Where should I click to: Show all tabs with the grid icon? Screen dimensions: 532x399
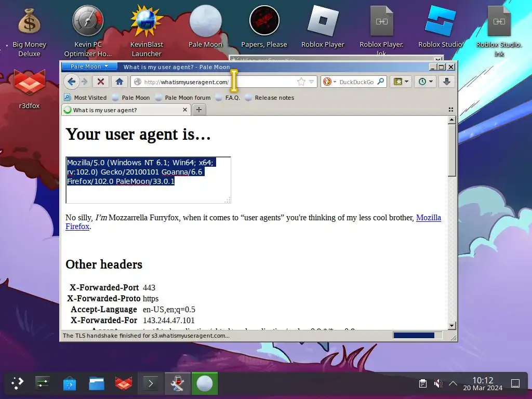pyautogui.click(x=451, y=110)
